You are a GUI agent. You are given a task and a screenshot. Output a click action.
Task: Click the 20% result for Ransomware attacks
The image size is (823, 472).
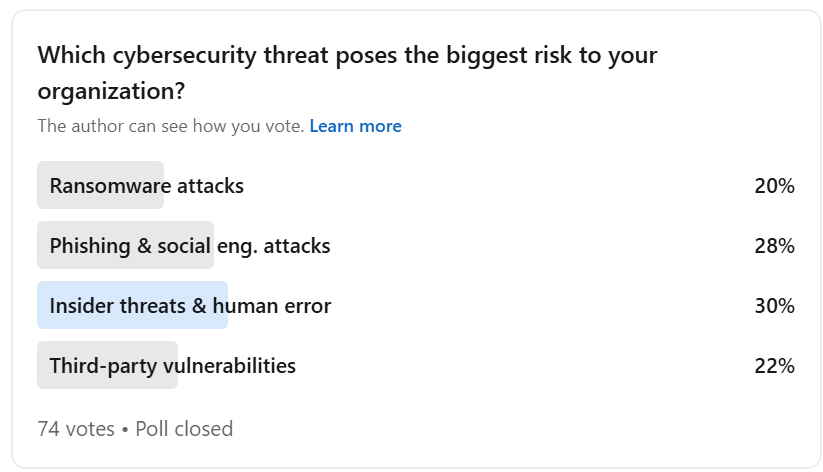(774, 186)
